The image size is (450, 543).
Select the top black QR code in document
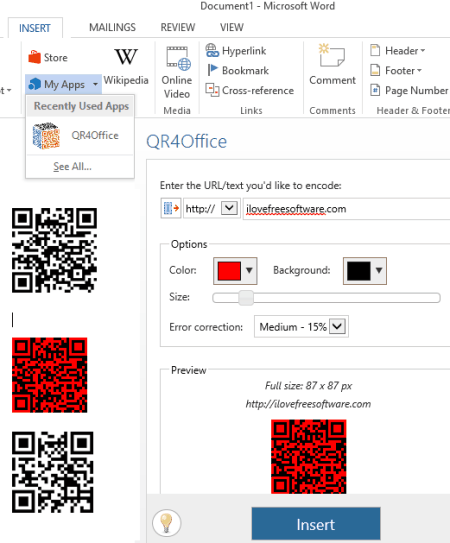pos(54,250)
